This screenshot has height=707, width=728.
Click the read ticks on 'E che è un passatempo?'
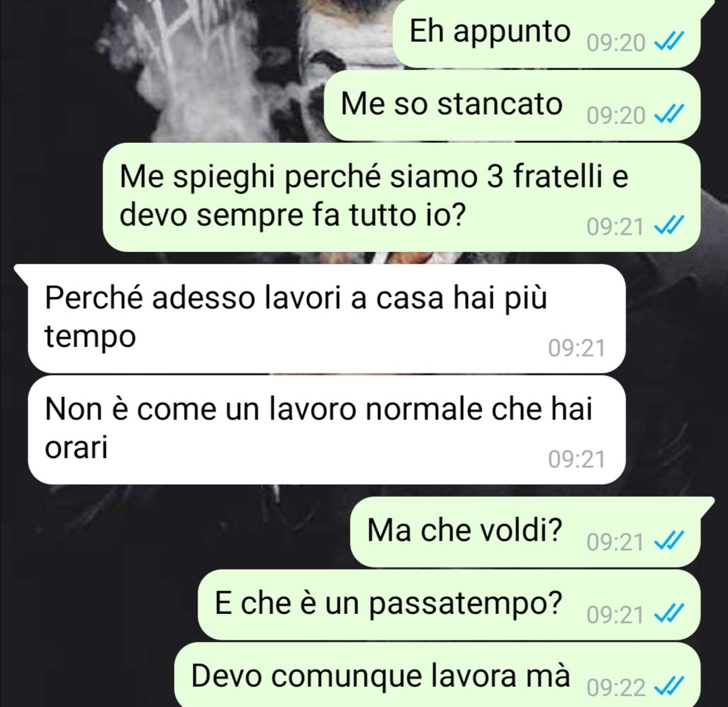669,615
